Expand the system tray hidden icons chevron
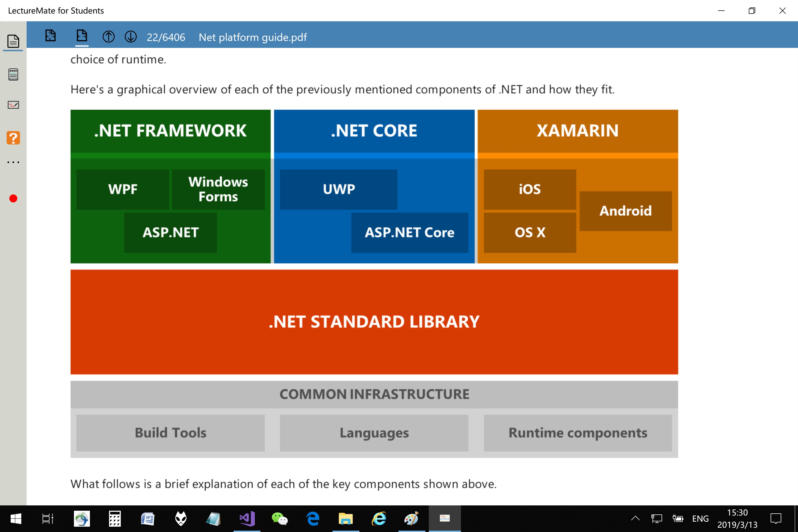The image size is (798, 532). [635, 518]
